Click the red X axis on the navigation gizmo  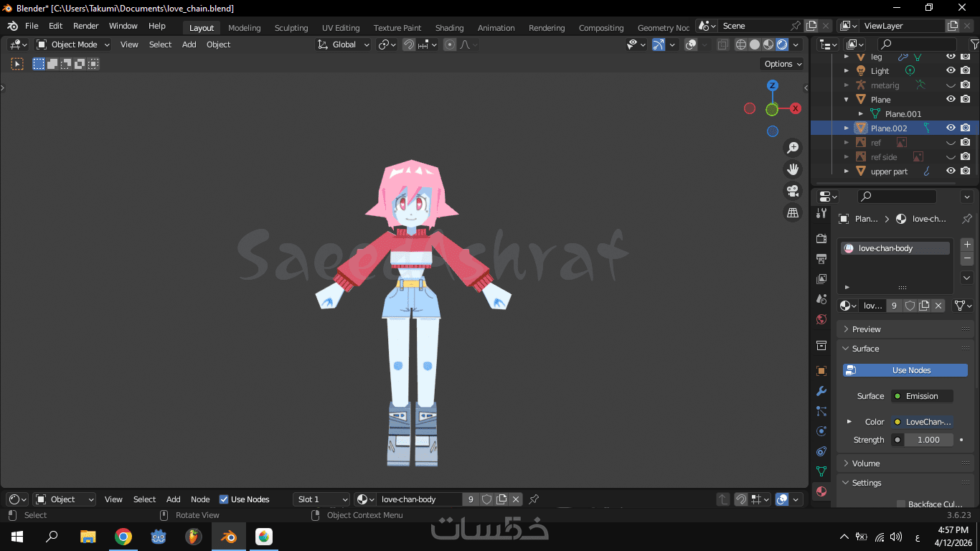pos(795,108)
